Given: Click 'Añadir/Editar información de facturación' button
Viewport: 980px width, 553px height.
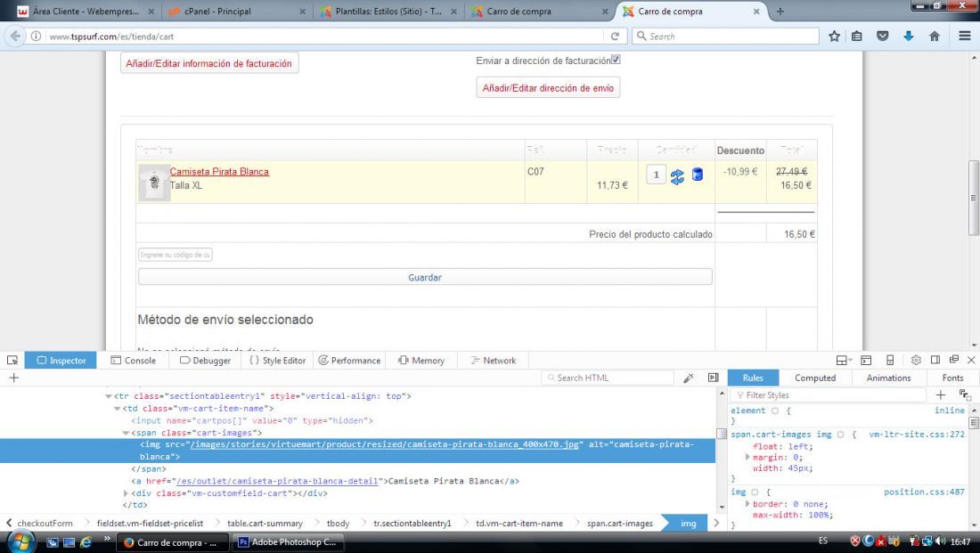Looking at the screenshot, I should click(208, 63).
